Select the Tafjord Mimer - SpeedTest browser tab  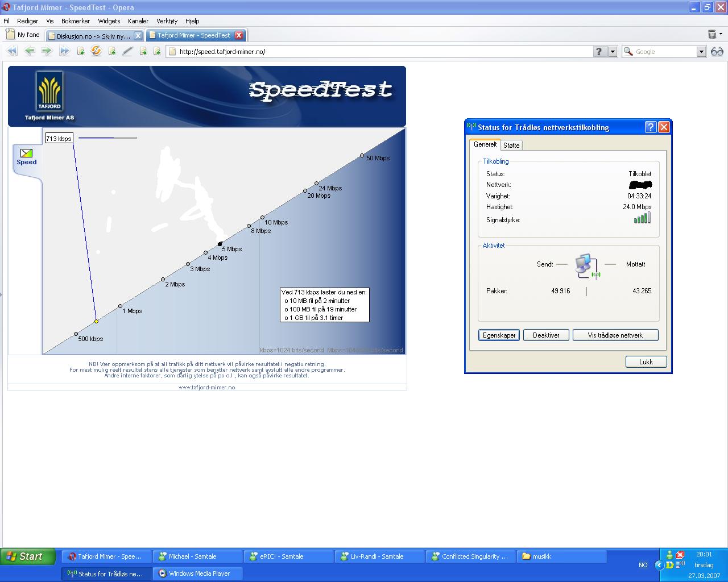pyautogui.click(x=196, y=35)
